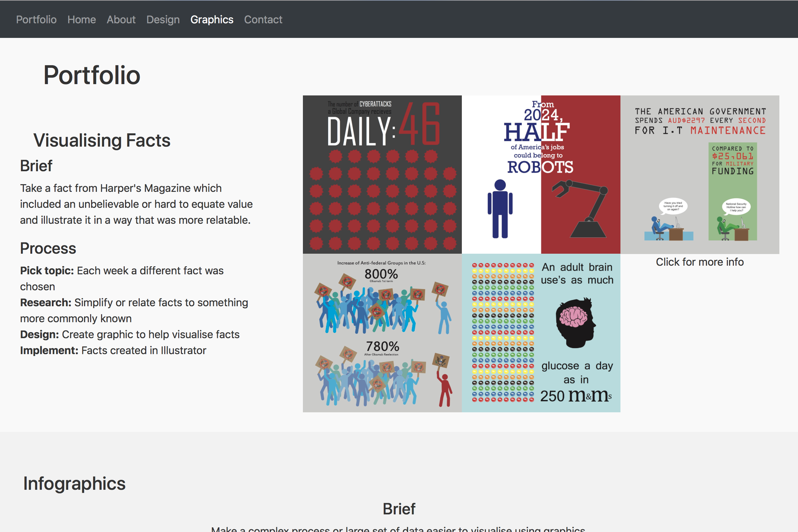Click the active Graphics navigation item
The width and height of the screenshot is (798, 532).
point(212,19)
